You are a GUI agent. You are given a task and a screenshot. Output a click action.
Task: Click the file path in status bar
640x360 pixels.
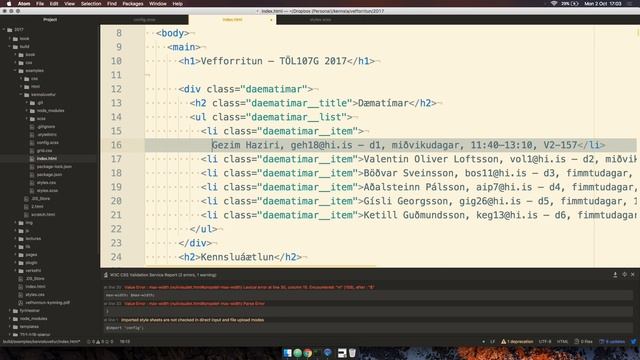click(x=42, y=342)
